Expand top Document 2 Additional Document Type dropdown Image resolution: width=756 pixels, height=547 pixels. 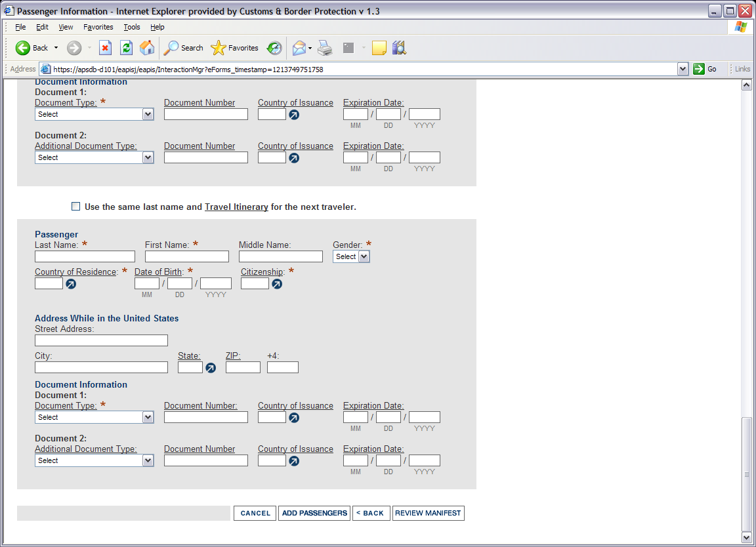click(148, 157)
